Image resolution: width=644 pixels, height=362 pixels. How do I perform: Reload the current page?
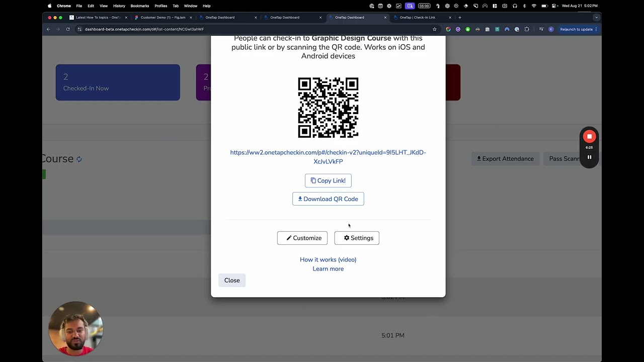click(68, 29)
